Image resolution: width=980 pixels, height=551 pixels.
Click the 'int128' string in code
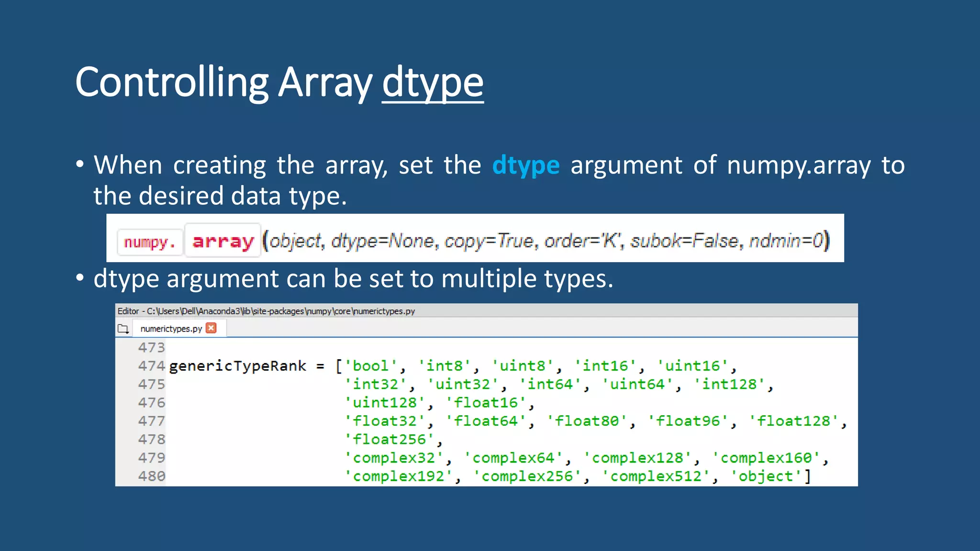coord(730,384)
